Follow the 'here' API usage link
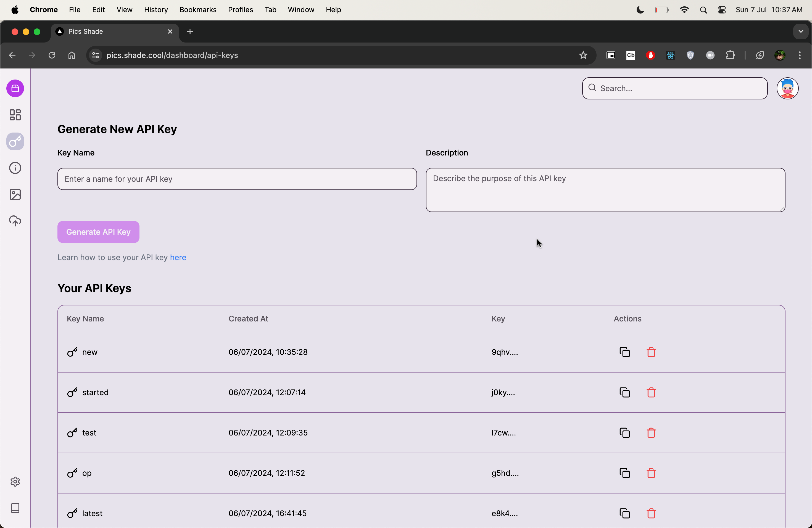The width and height of the screenshot is (812, 528). click(178, 258)
